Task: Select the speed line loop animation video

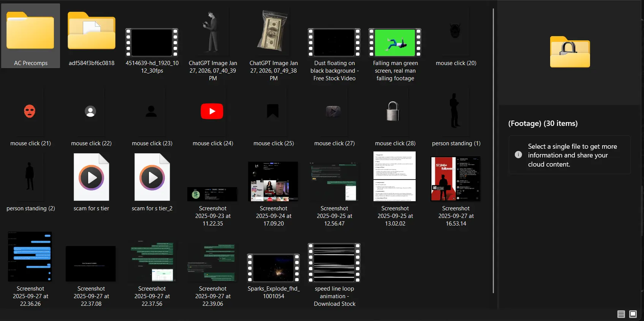Action: click(x=334, y=263)
